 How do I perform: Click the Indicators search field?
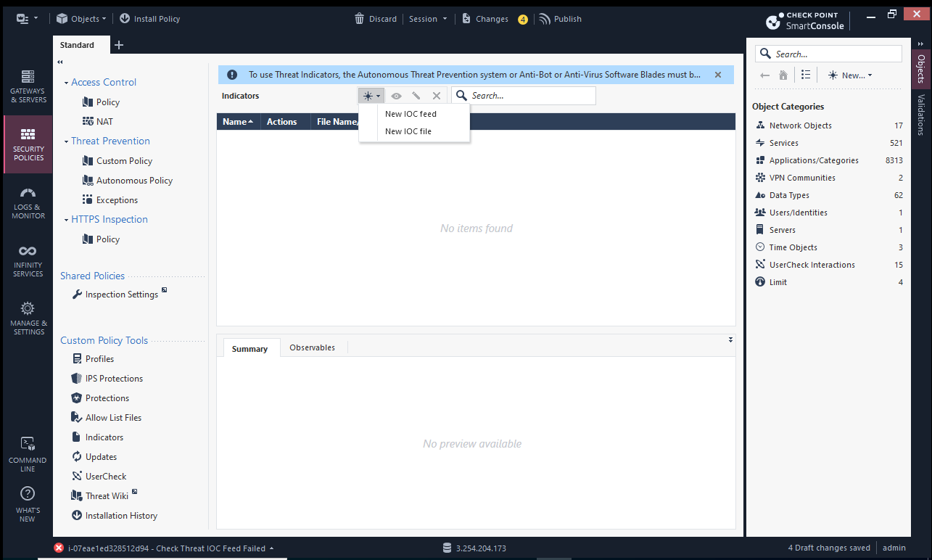(x=529, y=96)
